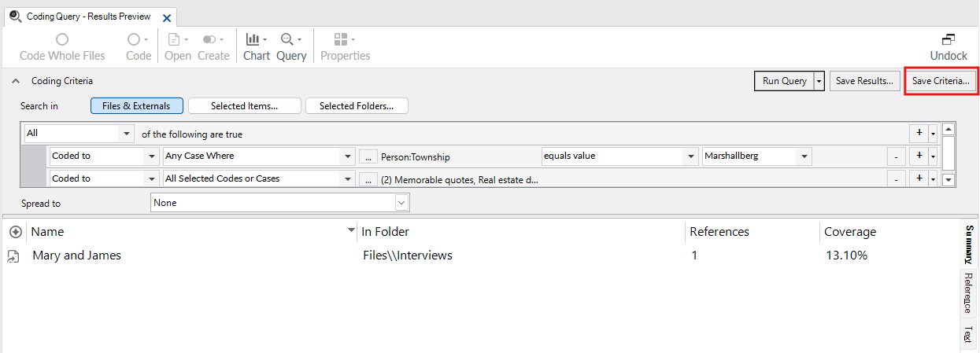
Task: Select Files & Externals search scope
Action: point(136,106)
